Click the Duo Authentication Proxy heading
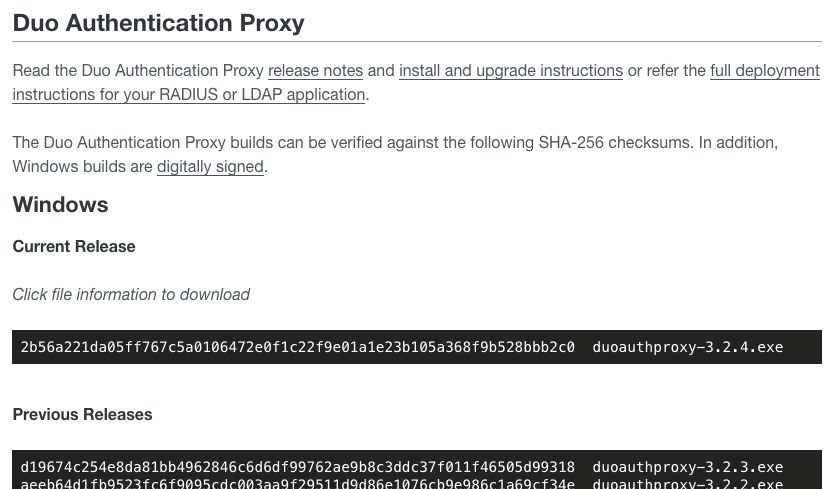The width and height of the screenshot is (833, 489). 158,23
